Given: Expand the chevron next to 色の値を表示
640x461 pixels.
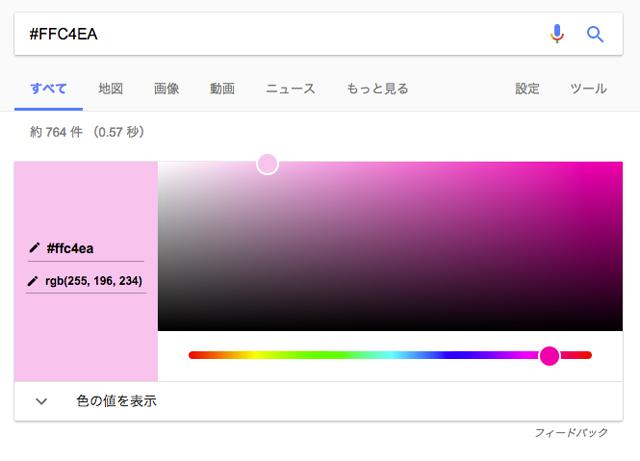Looking at the screenshot, I should pos(42,401).
